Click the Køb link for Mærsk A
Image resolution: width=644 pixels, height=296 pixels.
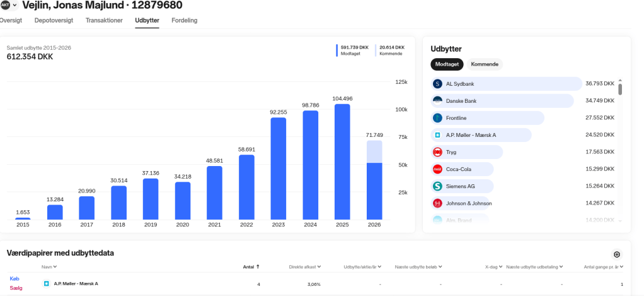pos(14,278)
